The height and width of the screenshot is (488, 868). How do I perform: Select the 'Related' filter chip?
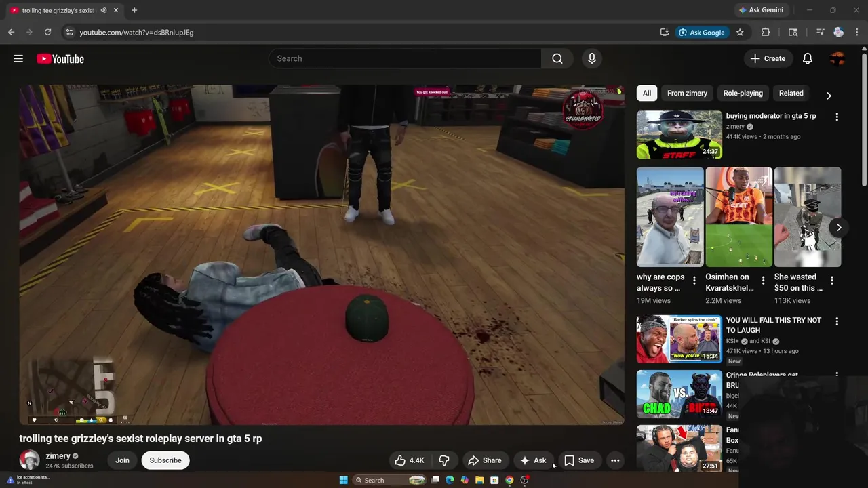[791, 94]
